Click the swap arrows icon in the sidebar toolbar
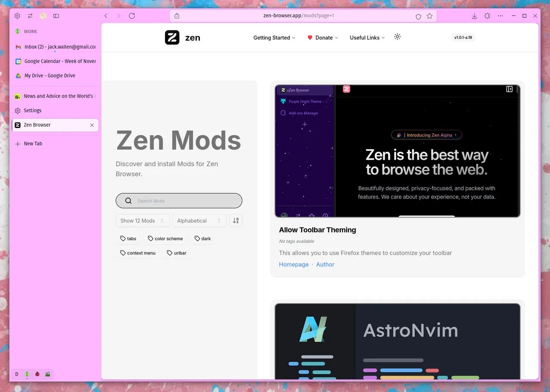The image size is (550, 392). pos(30,16)
